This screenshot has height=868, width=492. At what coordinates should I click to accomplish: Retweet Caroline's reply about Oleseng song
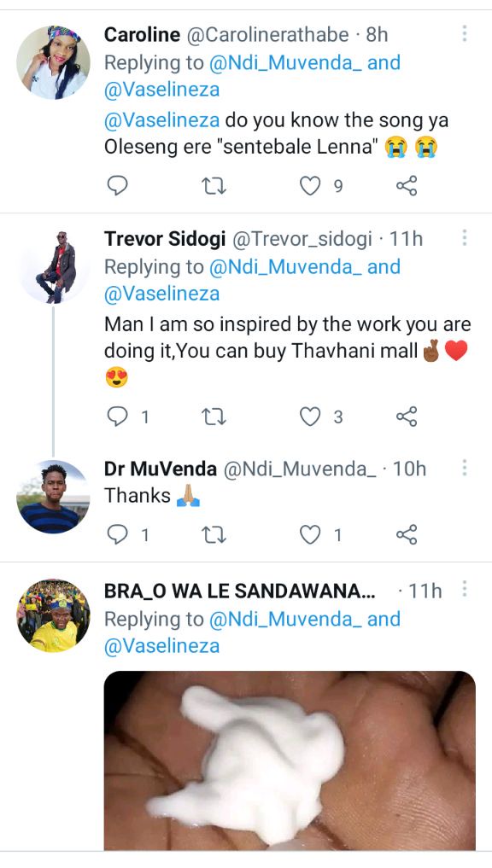[214, 186]
